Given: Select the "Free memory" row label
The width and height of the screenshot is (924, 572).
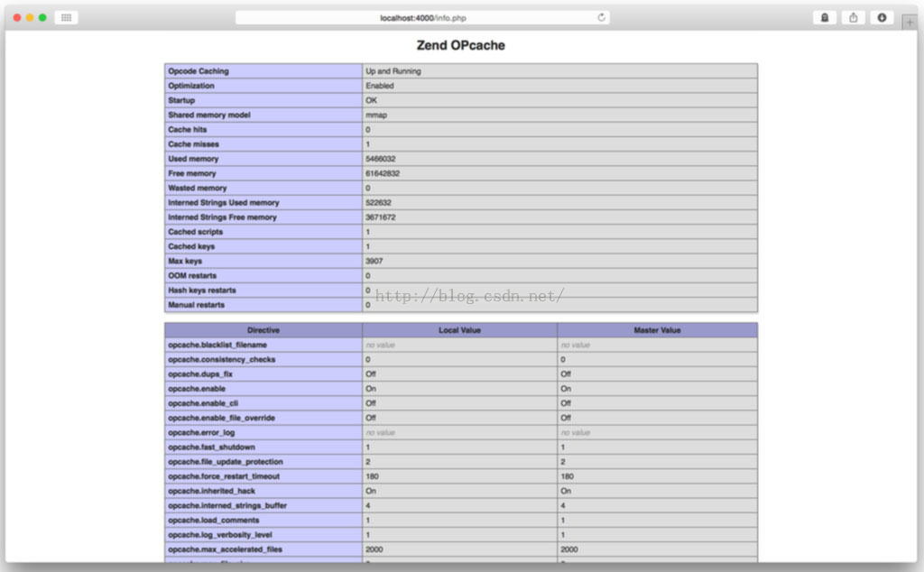Looking at the screenshot, I should (x=192, y=174).
